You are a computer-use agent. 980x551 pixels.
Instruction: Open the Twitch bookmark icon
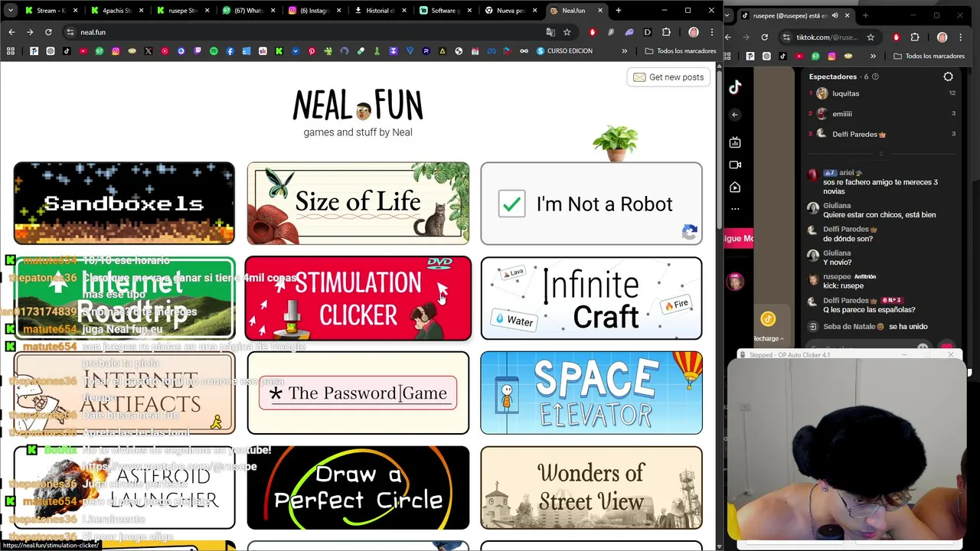[198, 51]
